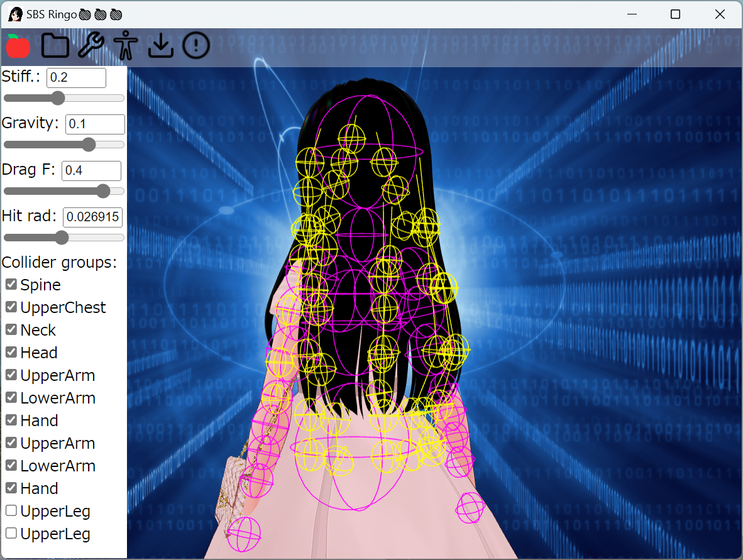Open the folder icon in toolbar
Image resolution: width=743 pixels, height=560 pixels.
coord(55,46)
